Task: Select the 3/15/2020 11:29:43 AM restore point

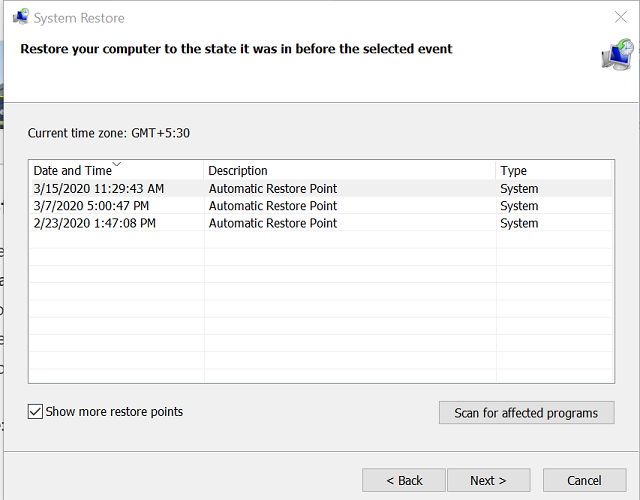Action: point(98,189)
